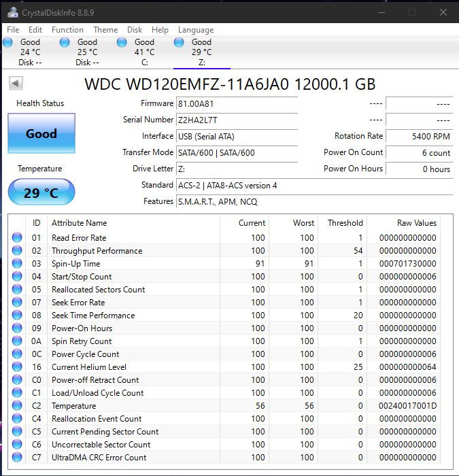The height and width of the screenshot is (476, 459).
Task: Select the second disk tab showing 25 °C
Action: tap(86, 52)
